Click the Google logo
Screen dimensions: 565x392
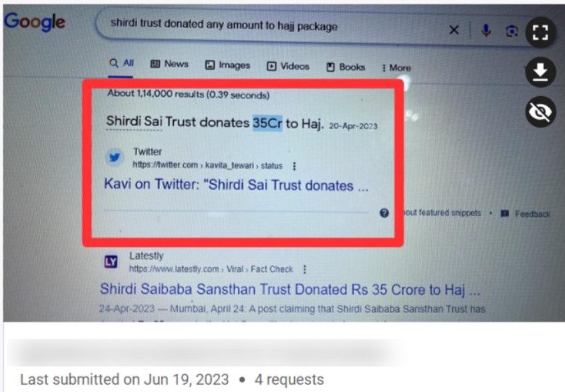[35, 22]
